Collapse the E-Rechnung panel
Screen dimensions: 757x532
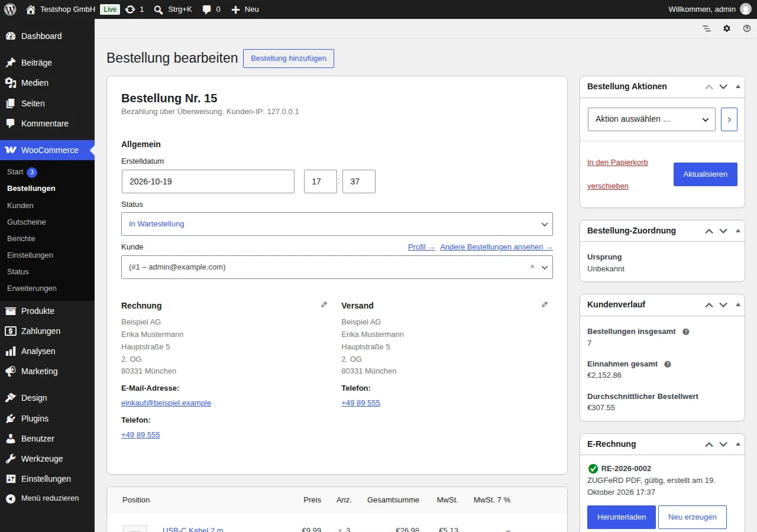click(738, 444)
